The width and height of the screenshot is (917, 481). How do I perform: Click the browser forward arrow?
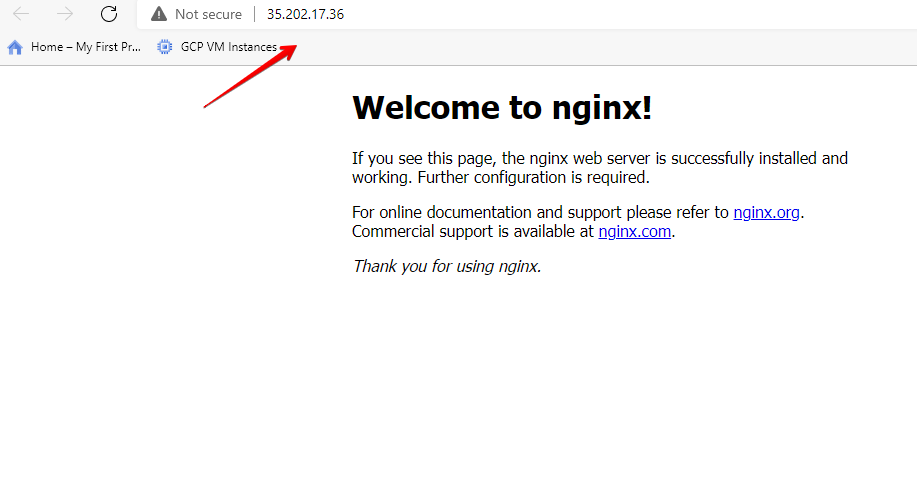(x=65, y=13)
